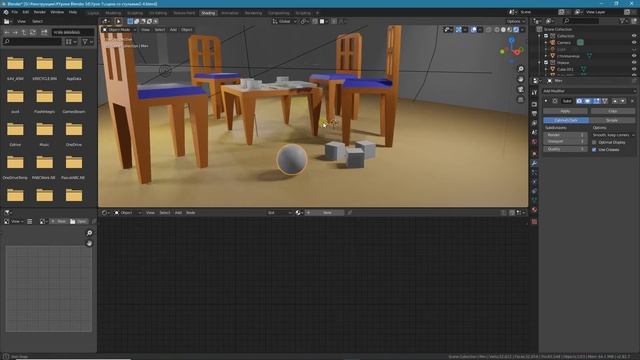Remove the Subdivision modifier with X
Viewport: 640px width, 360px height.
632,101
